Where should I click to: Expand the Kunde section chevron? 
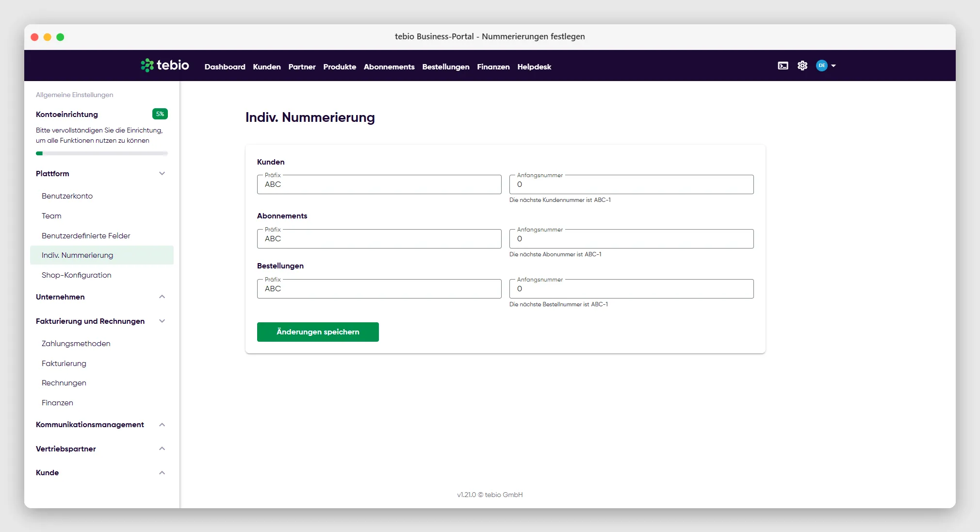(162, 473)
